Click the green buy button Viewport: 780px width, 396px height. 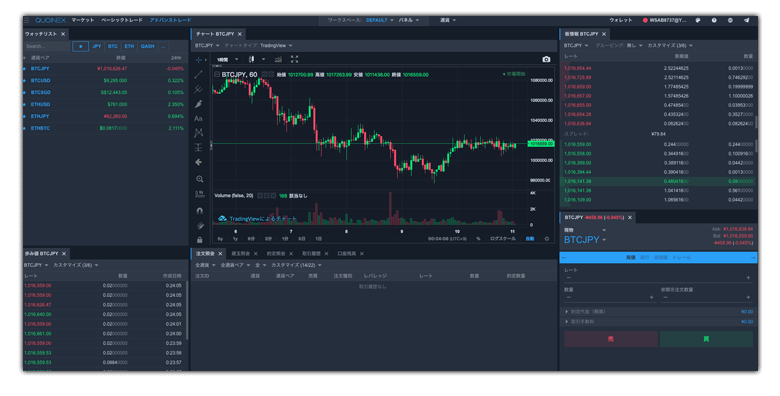706,339
